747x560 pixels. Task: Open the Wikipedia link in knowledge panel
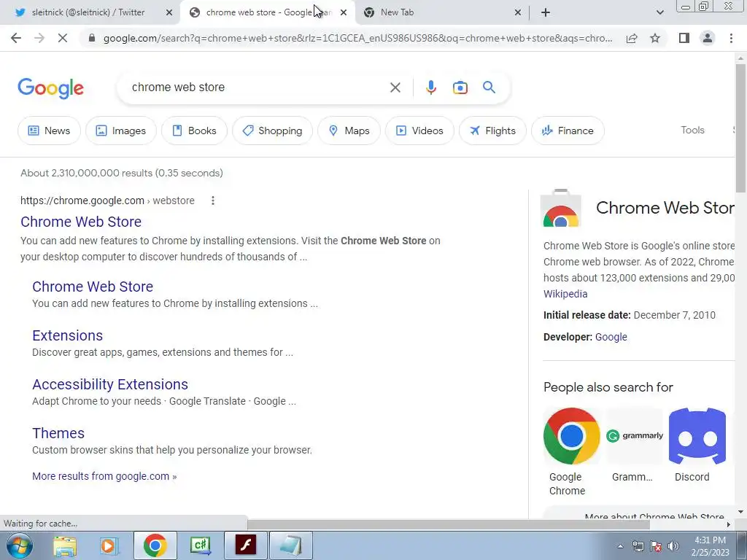point(565,294)
